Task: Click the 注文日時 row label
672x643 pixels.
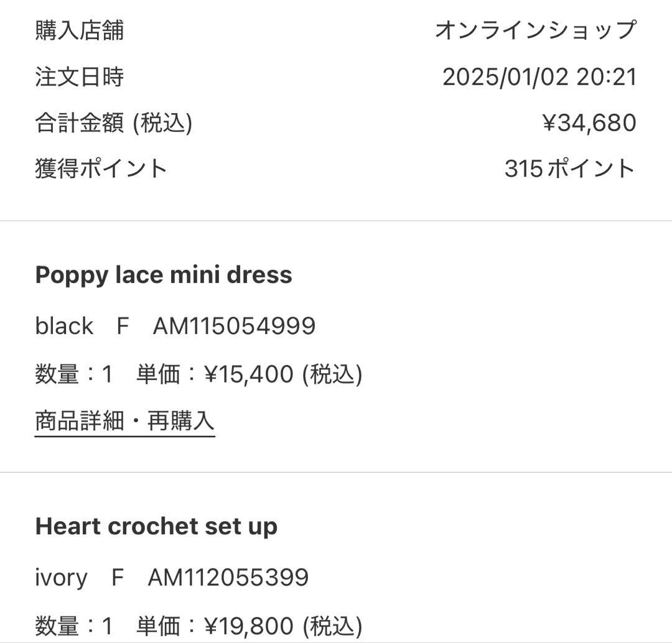Action: (x=78, y=77)
